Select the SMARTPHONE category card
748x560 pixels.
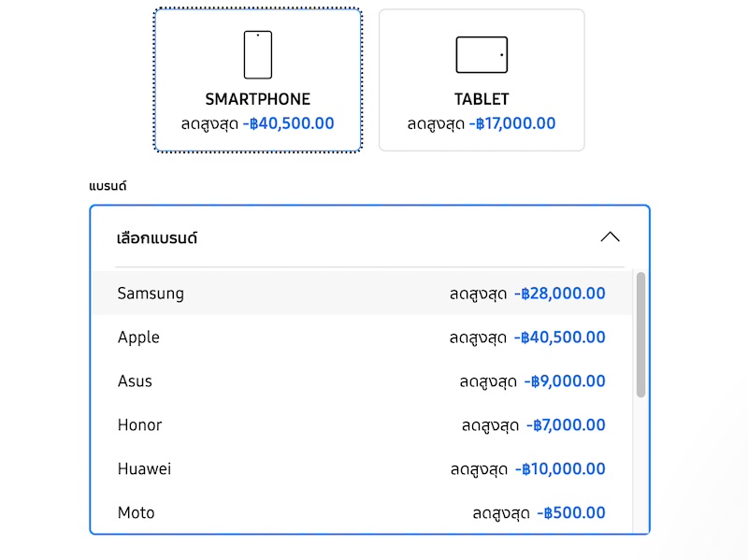click(258, 80)
